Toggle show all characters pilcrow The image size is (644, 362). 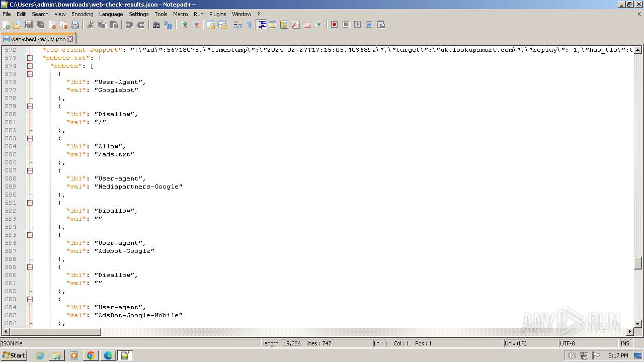250,25
